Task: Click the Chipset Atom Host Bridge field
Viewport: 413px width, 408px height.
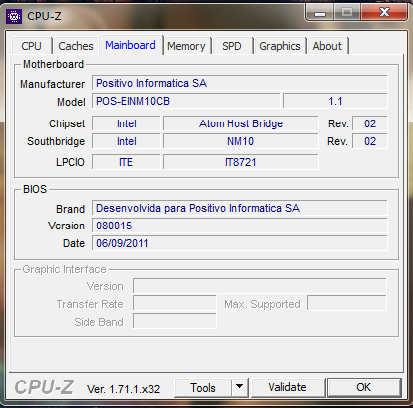Action: 241,123
